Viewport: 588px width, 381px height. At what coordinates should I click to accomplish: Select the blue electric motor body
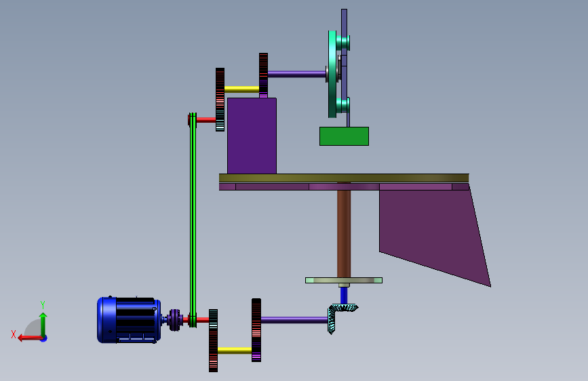tap(129, 320)
